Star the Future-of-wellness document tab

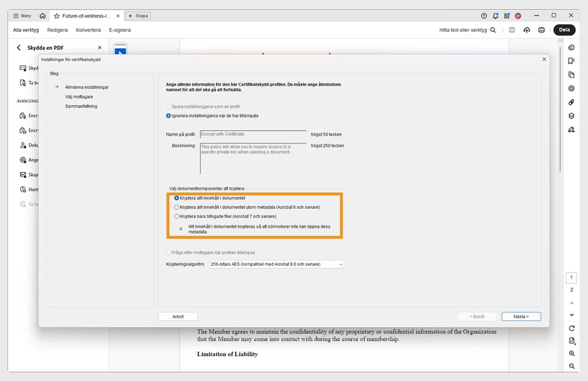pyautogui.click(x=57, y=16)
